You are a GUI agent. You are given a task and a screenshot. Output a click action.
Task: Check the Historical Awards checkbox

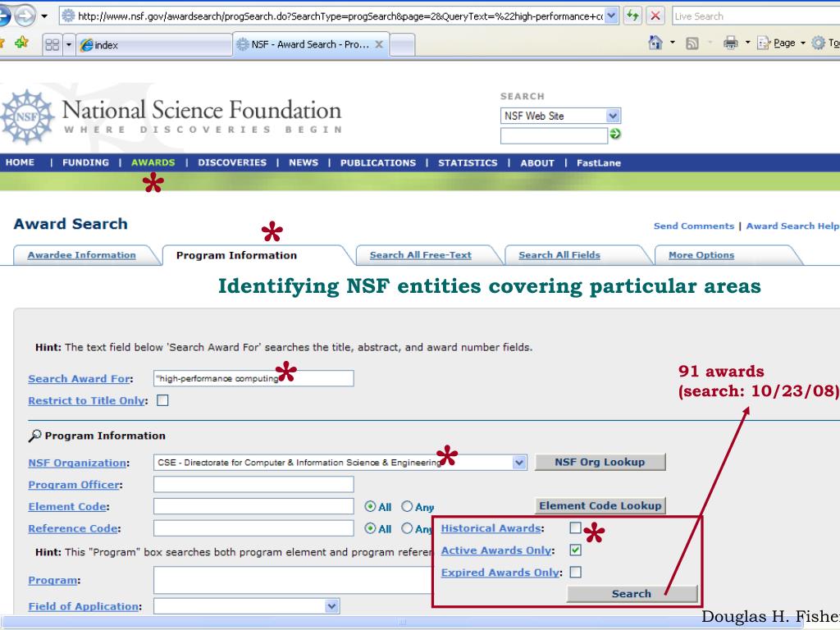click(575, 527)
